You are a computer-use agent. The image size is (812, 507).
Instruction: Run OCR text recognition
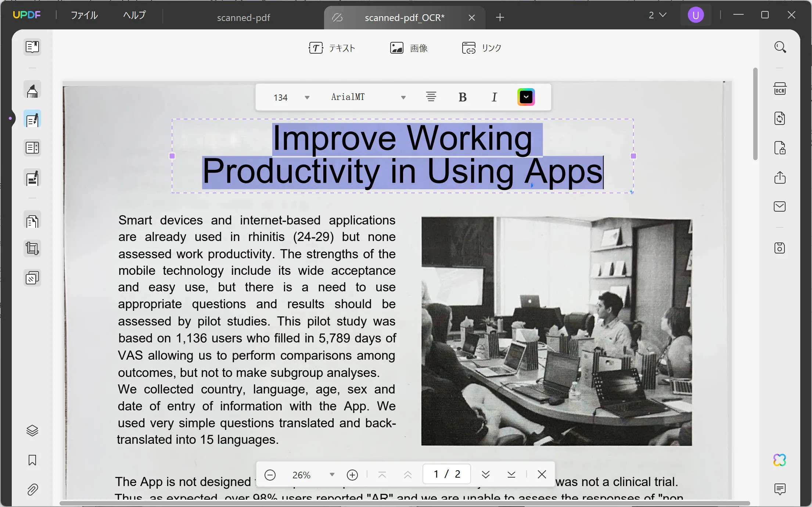[x=780, y=89]
